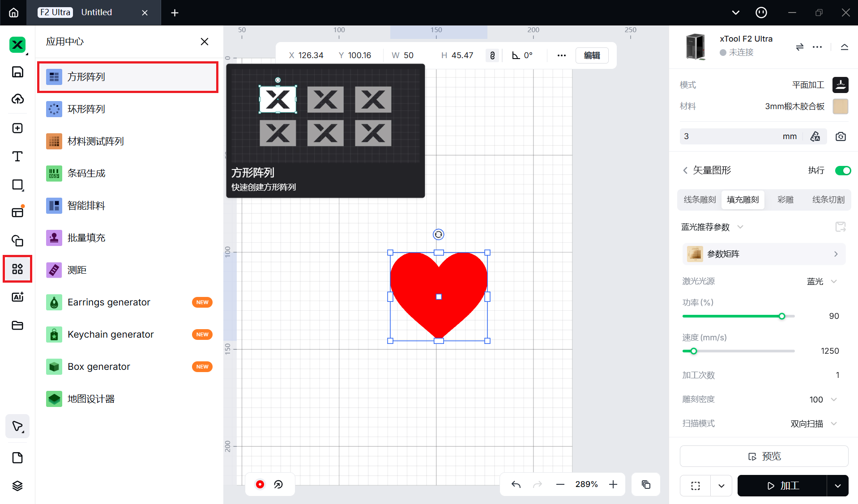Image resolution: width=858 pixels, height=504 pixels.
Task: Select the Text tool in left sidebar
Action: click(17, 157)
